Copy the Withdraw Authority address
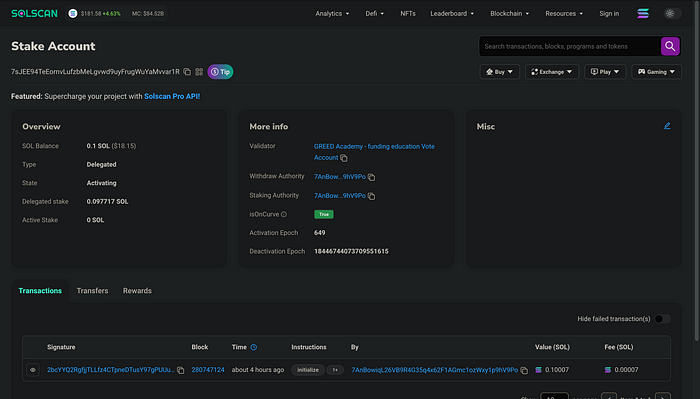 pos(371,177)
